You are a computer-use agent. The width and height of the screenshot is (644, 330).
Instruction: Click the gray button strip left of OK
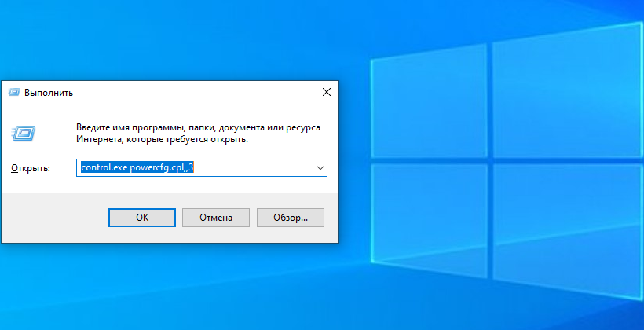tap(55, 217)
